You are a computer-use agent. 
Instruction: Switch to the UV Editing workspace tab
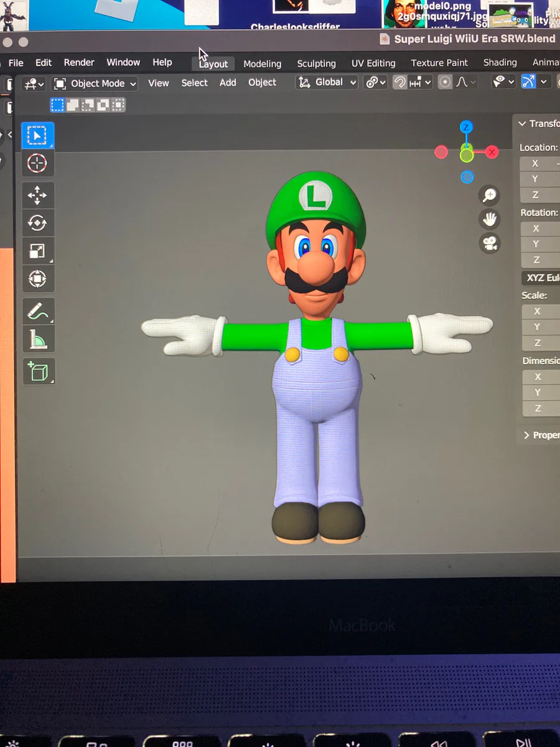point(373,63)
